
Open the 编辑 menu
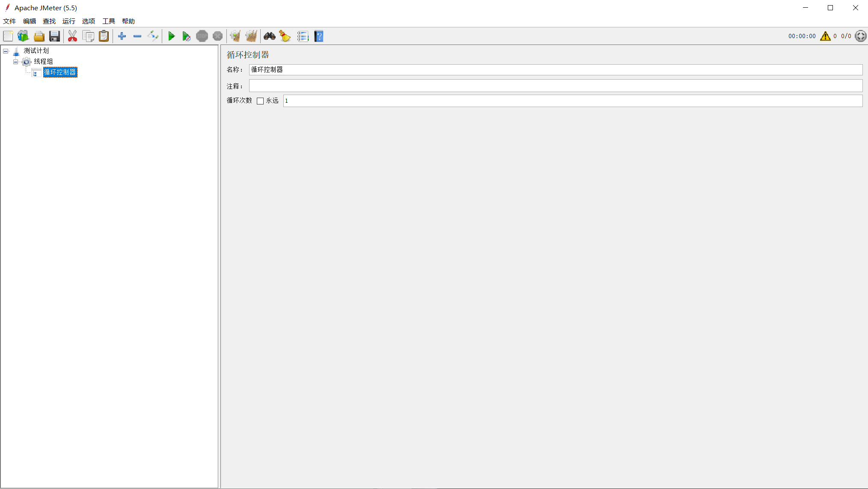(x=30, y=21)
